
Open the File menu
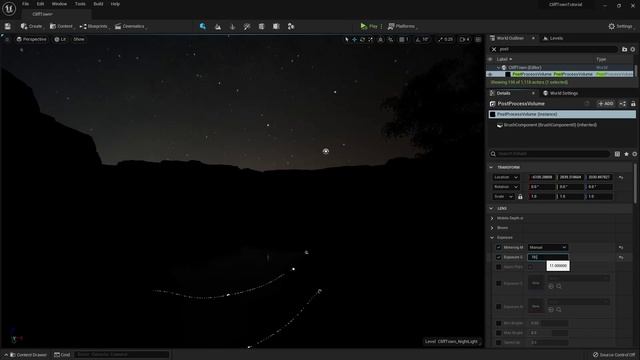(25, 4)
